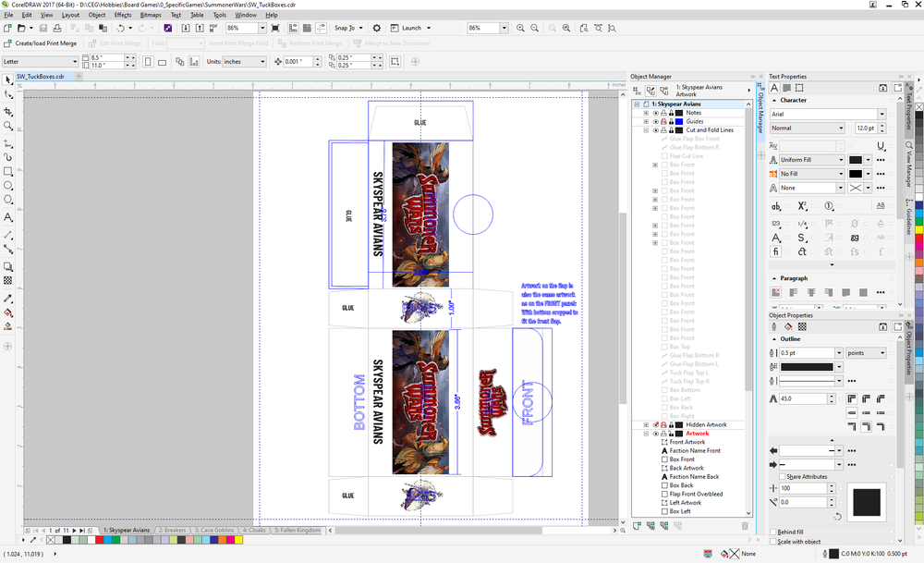This screenshot has width=924, height=563.
Task: Open the Bitmaps menu
Action: point(151,15)
